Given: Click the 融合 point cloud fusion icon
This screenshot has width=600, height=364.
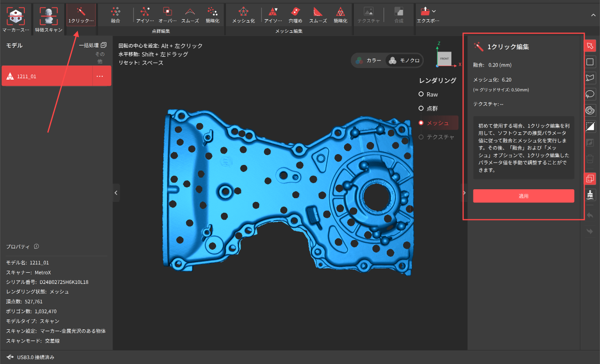Looking at the screenshot, I should (115, 15).
